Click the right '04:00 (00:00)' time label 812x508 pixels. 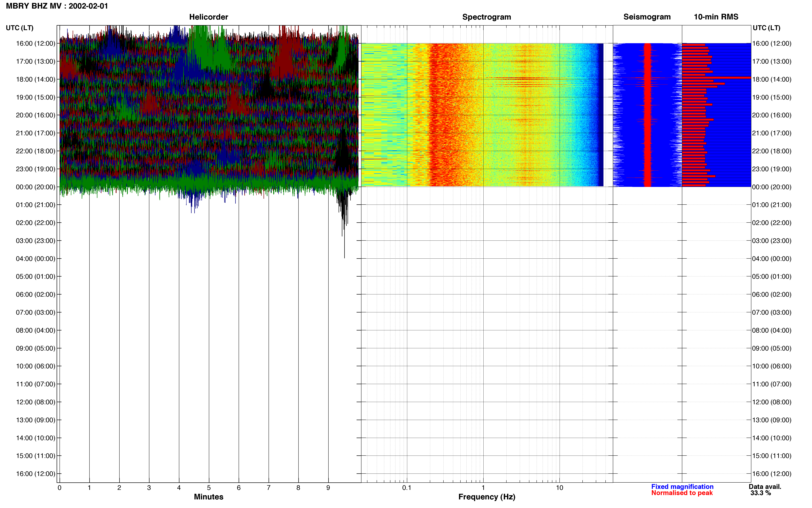coord(772,259)
